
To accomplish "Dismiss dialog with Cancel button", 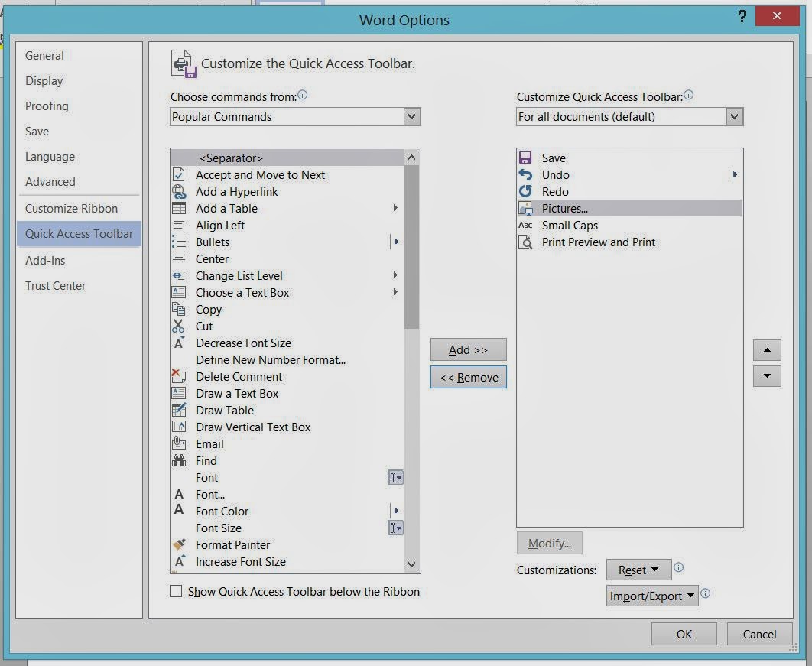I will point(759,634).
